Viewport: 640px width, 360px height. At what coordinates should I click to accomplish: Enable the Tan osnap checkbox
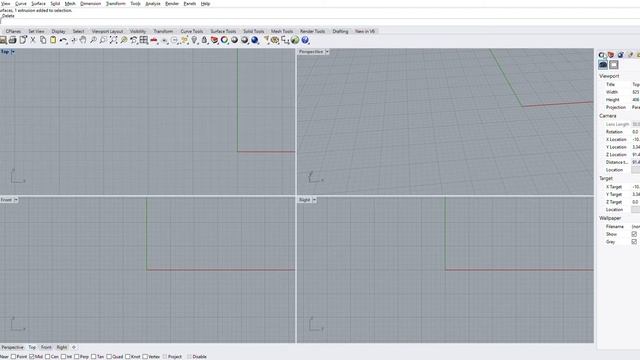click(x=93, y=356)
